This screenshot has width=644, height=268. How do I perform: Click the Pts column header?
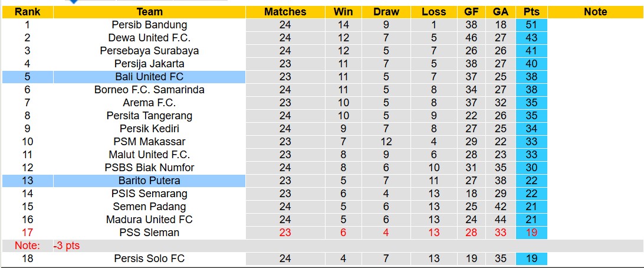[x=531, y=12]
